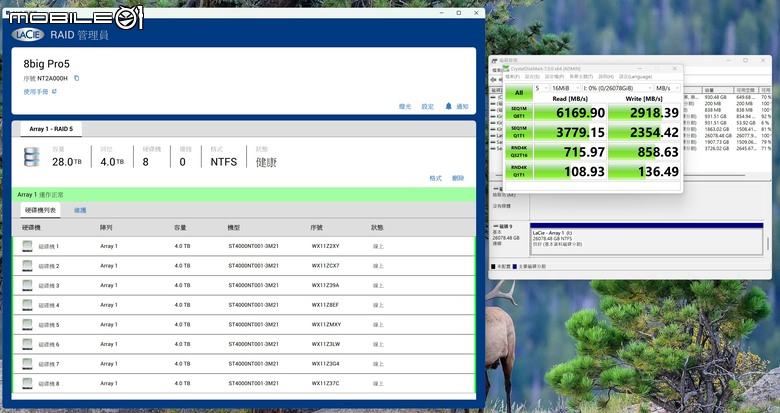780x413 pixels.
Task: Click serial number WX11ZMXY
Action: tap(326, 324)
